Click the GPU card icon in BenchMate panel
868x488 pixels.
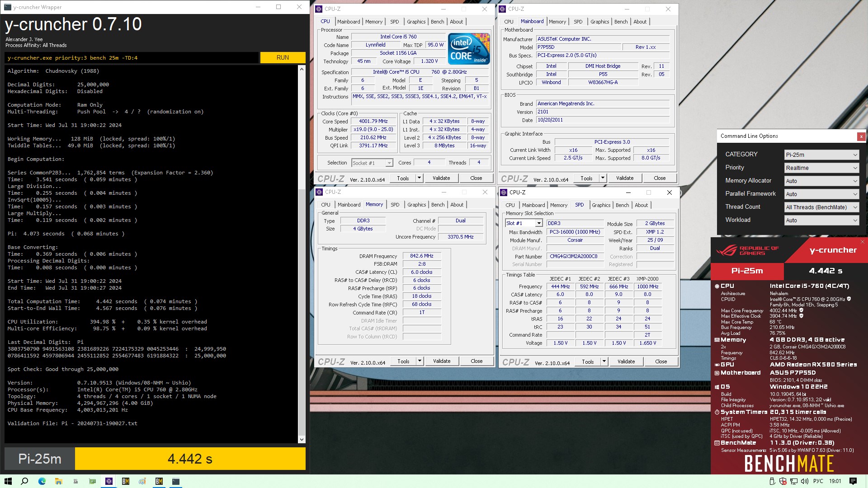tap(717, 365)
